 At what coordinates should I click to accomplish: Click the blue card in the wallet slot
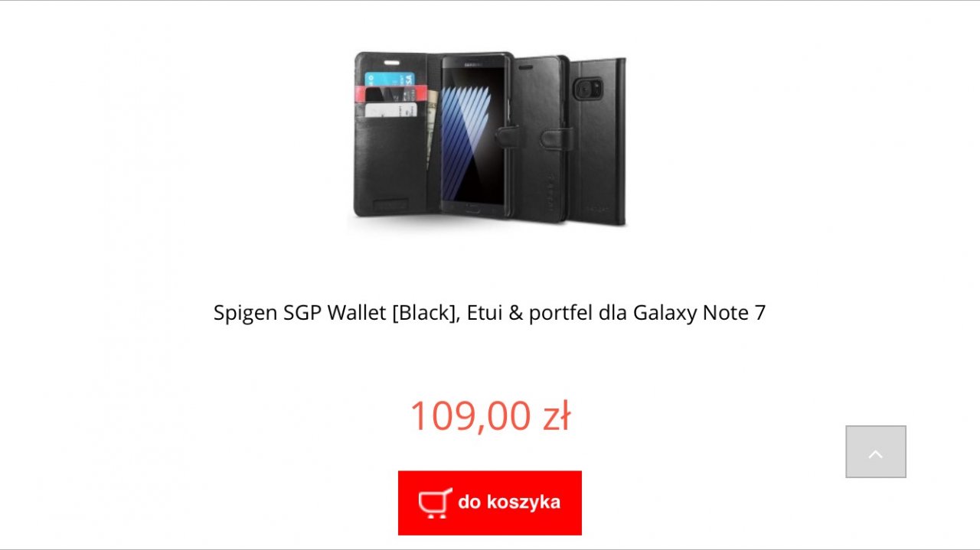(x=389, y=79)
